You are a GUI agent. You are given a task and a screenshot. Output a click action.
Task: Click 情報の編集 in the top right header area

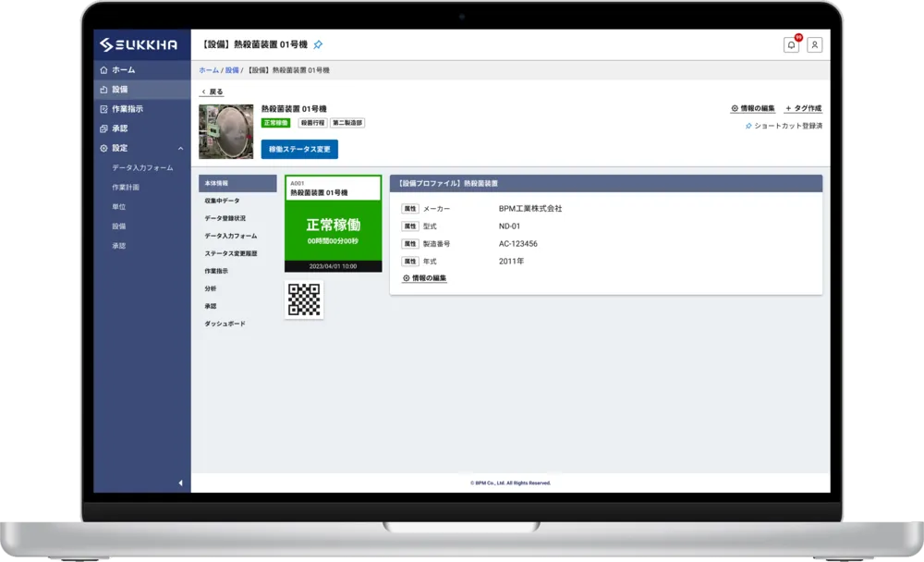pos(752,108)
